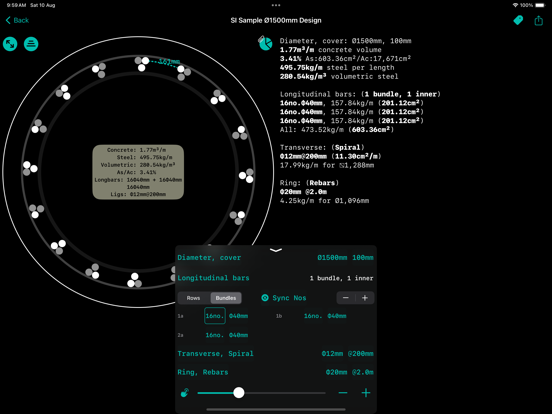Expand the Transverse, Spiral row
Image resolution: width=552 pixels, height=414 pixels.
(276, 353)
